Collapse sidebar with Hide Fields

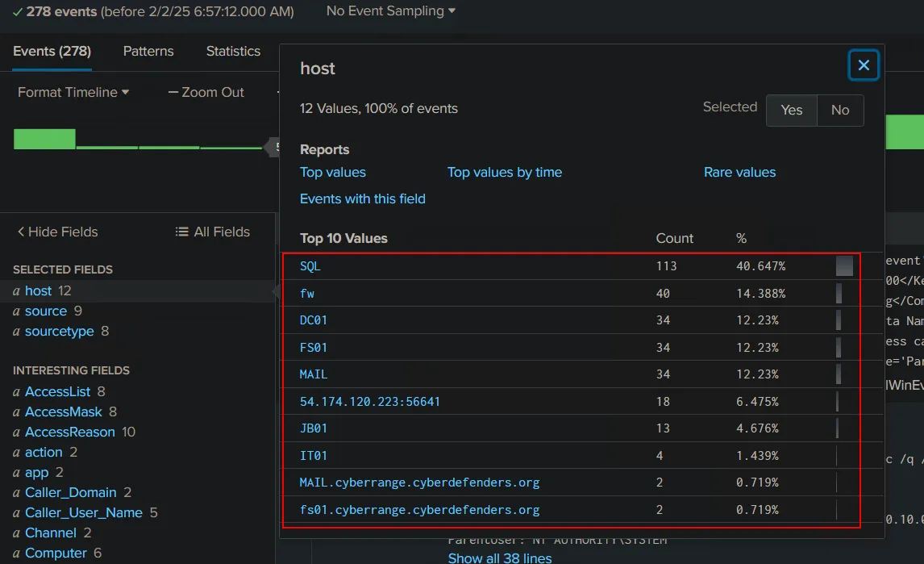57,232
